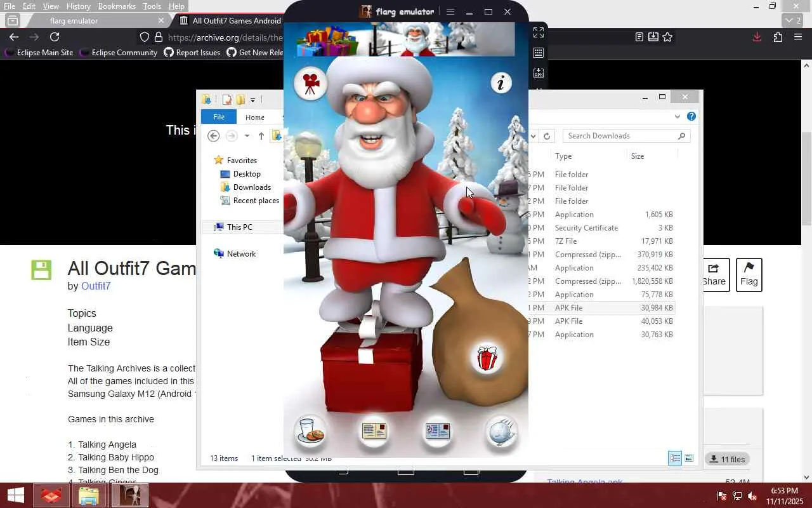The height and width of the screenshot is (508, 812).
Task: Click the Explorer refresh button
Action: pos(547,136)
